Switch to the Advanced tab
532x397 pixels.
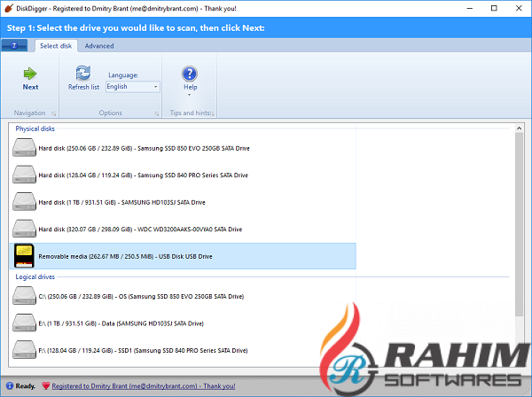click(x=99, y=46)
